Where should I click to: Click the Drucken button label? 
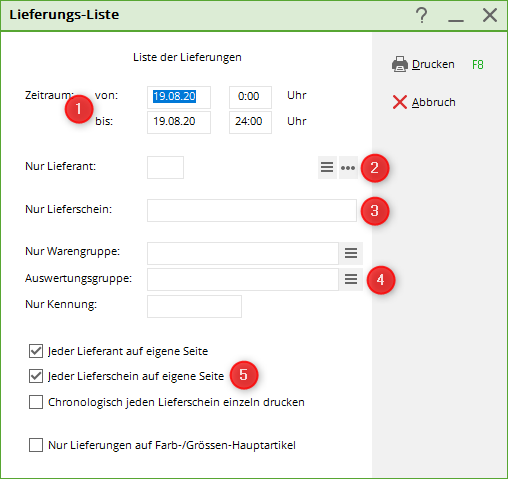coord(433,64)
